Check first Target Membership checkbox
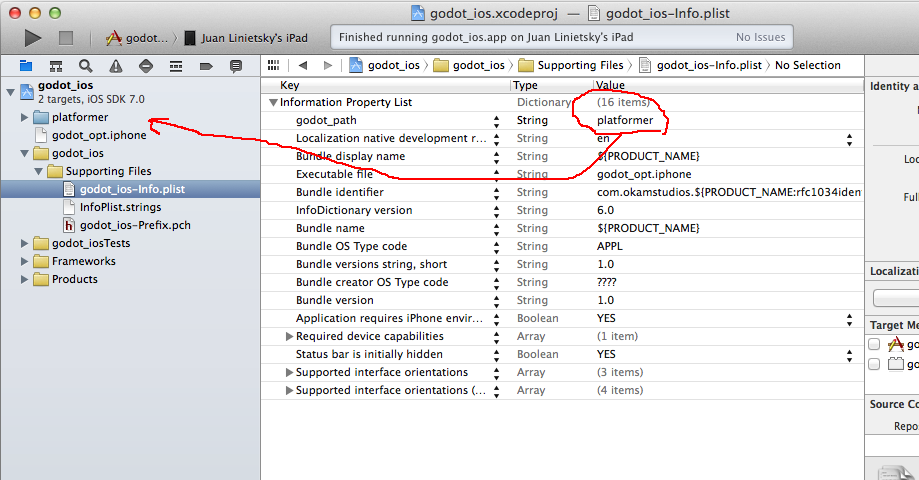 click(874, 344)
